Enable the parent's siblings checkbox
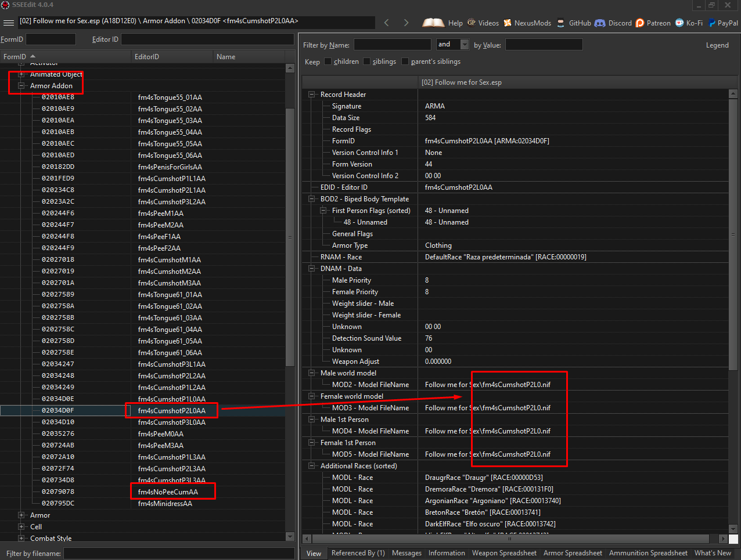This screenshot has height=560, width=741. click(405, 62)
